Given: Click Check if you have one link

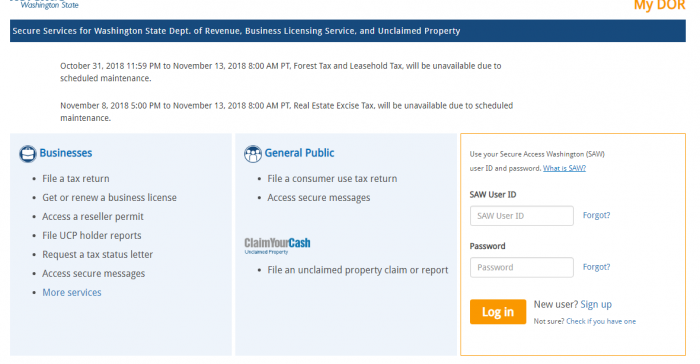Looking at the screenshot, I should tap(601, 322).
